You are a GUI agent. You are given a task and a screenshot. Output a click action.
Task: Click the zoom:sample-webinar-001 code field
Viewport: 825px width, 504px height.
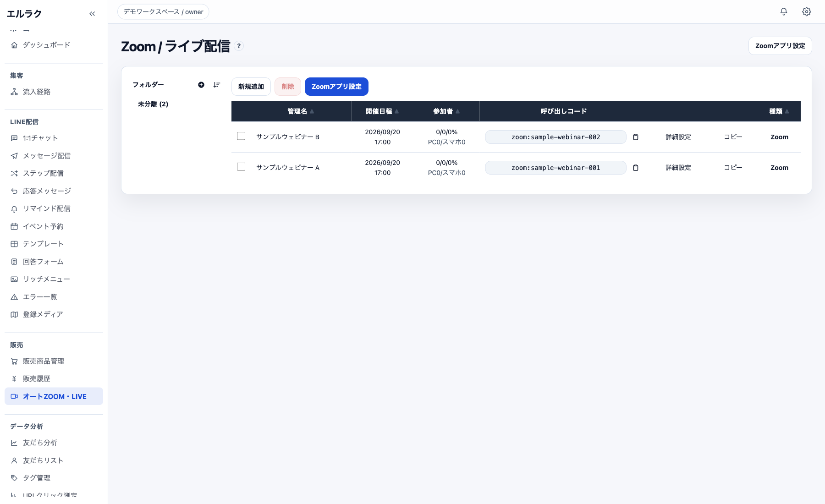point(555,168)
